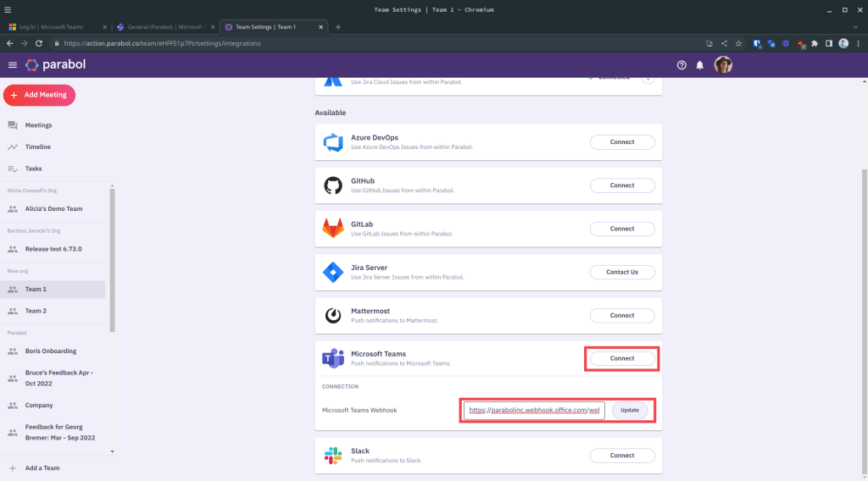Viewport: 868px width, 481px height.
Task: Click the page vertical scrollbar
Action: pos(864,321)
